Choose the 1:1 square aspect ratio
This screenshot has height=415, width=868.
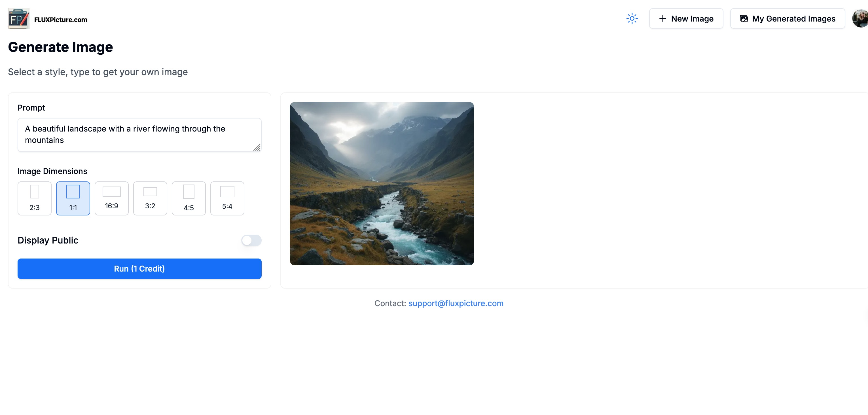point(73,198)
